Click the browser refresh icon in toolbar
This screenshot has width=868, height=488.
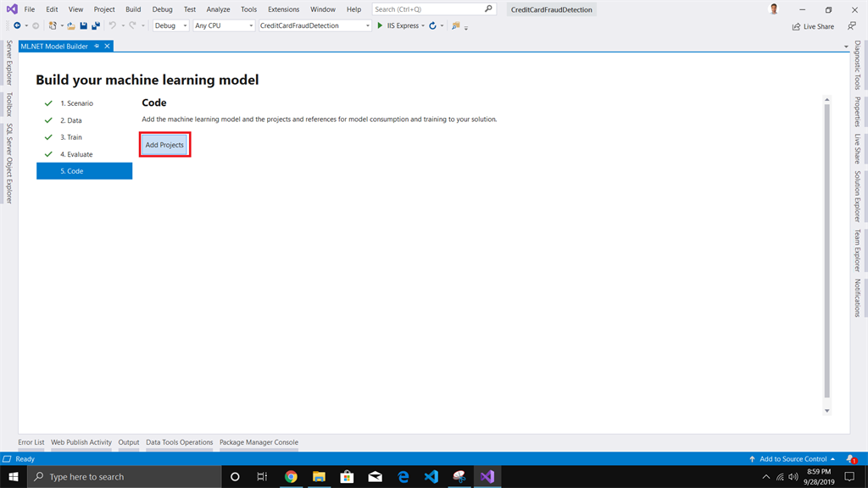click(x=433, y=25)
